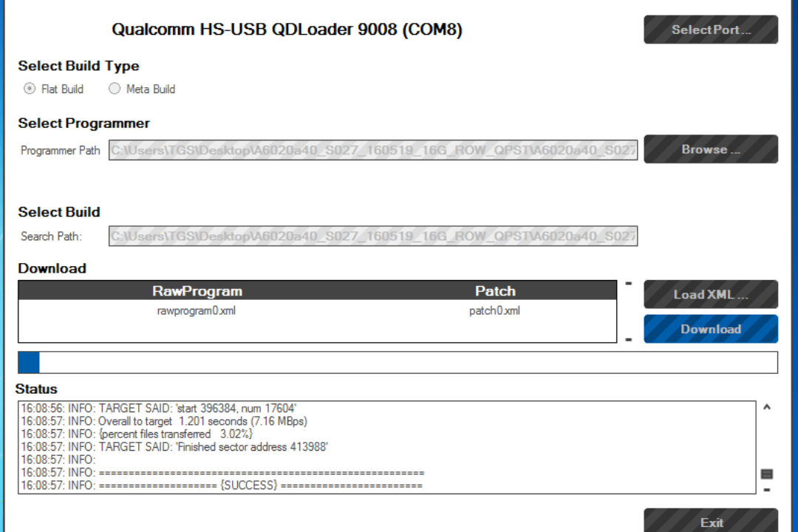Click scroll-down dash below status scrollbar thumb
798x532 pixels.
(766, 489)
